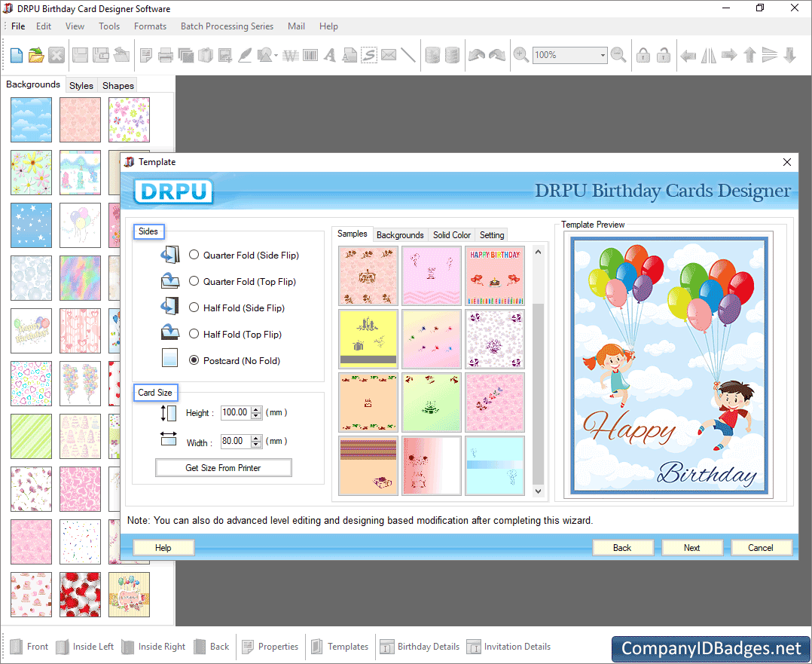Click the Help button in Template dialog
Screen dimensions: 812x664
coord(163,548)
